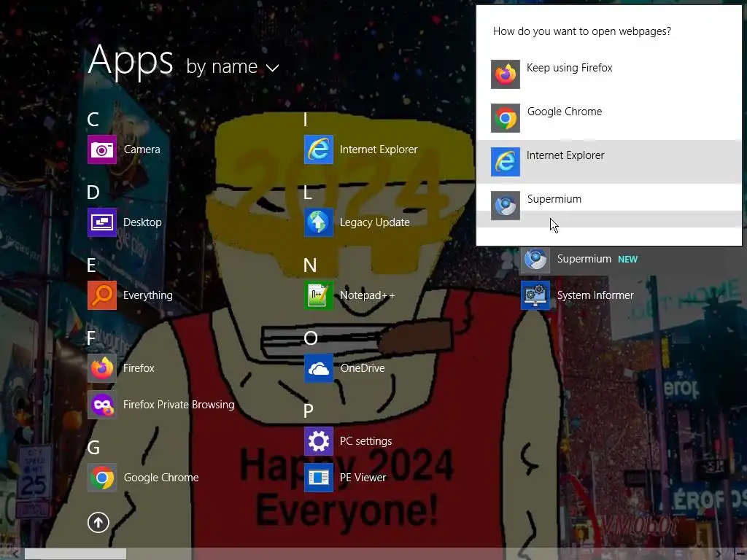This screenshot has width=747, height=560.
Task: Click the 'P' letter group header
Action: click(309, 411)
